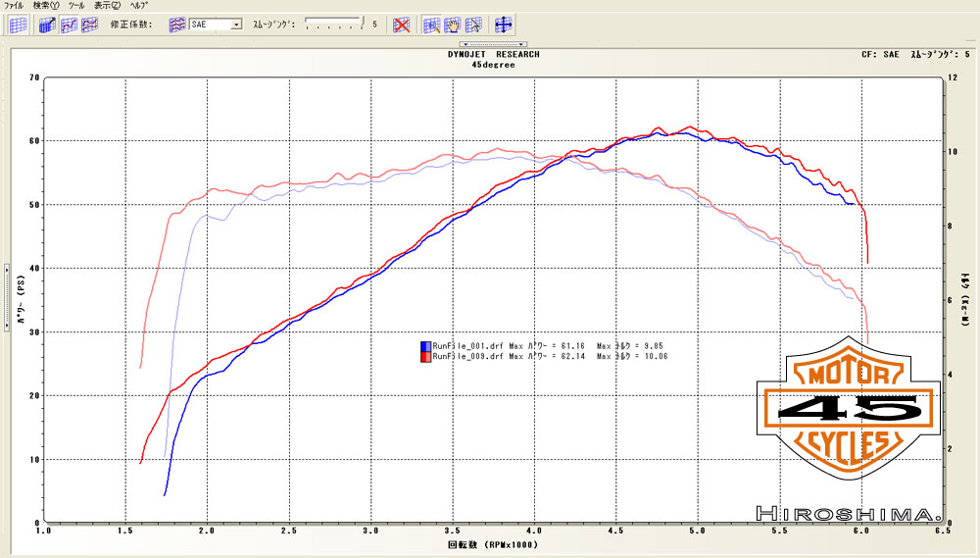Image resolution: width=980 pixels, height=558 pixels.
Task: Click the blue four-way arrows fit icon
Action: [504, 25]
